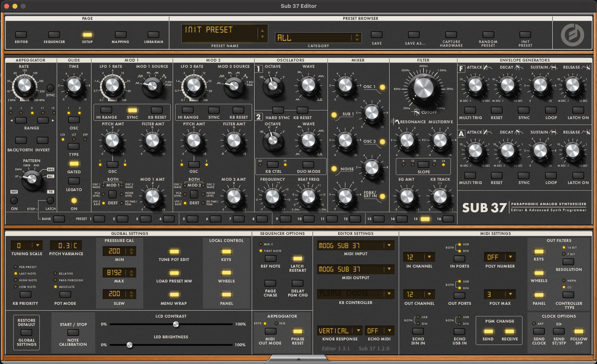597x364 pixels.
Task: Toggle the arpeggiator Back/Forth button
Action: tap(21, 141)
